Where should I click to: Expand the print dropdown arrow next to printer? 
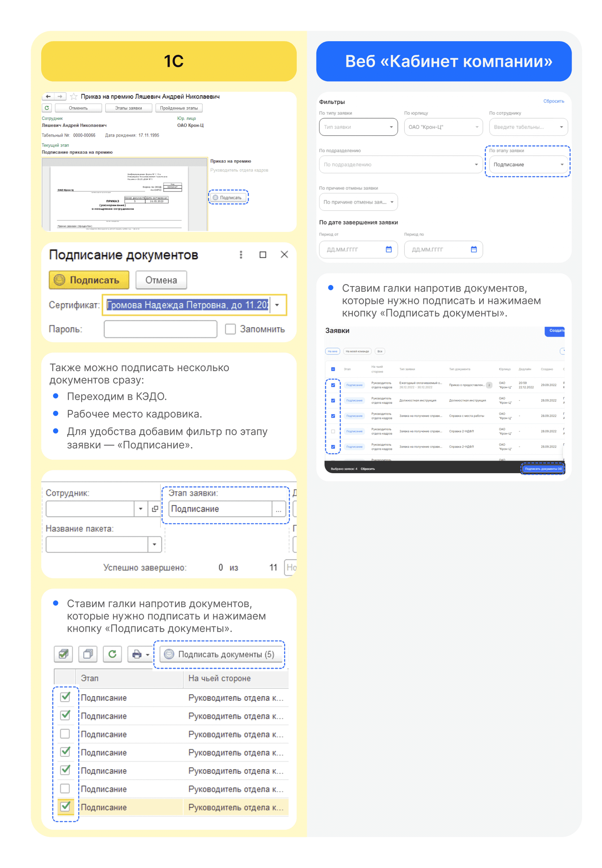[148, 655]
